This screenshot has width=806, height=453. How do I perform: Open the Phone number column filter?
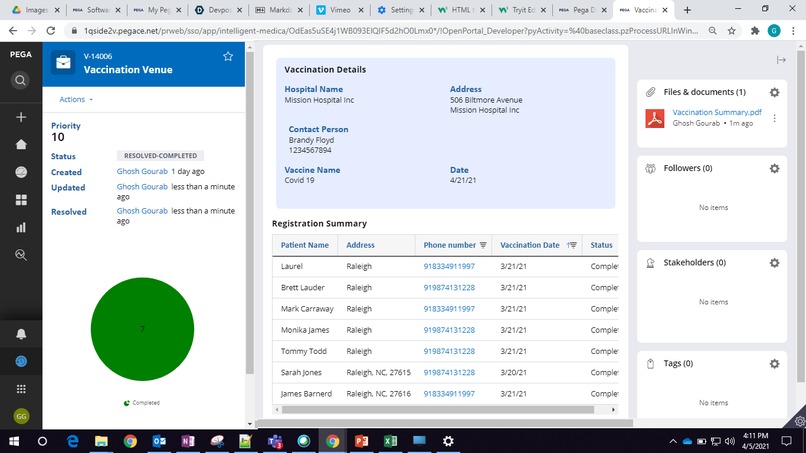(x=483, y=245)
